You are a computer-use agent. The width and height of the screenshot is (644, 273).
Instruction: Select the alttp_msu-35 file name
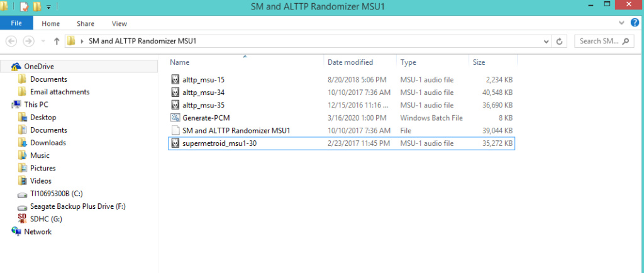(203, 105)
